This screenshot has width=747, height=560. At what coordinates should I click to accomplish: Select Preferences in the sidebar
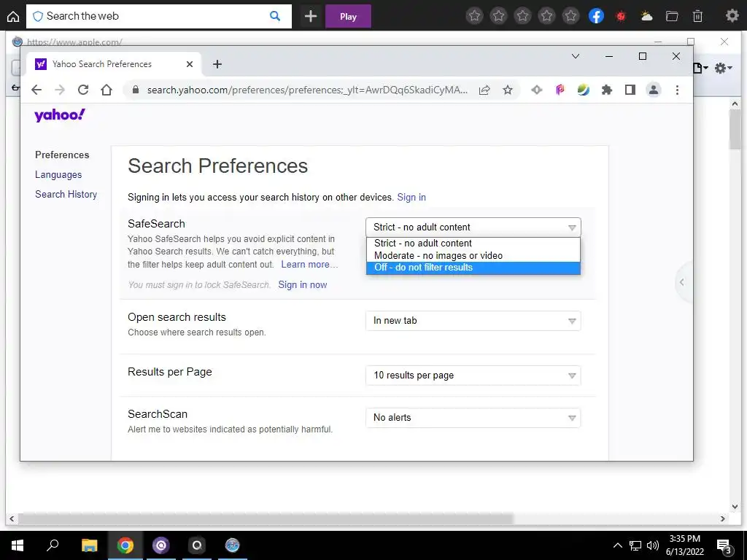(x=62, y=155)
